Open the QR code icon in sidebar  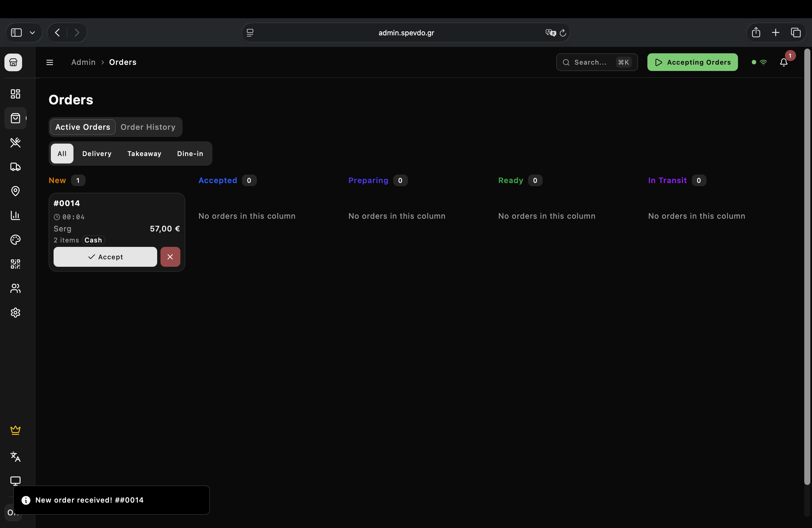[x=15, y=264]
